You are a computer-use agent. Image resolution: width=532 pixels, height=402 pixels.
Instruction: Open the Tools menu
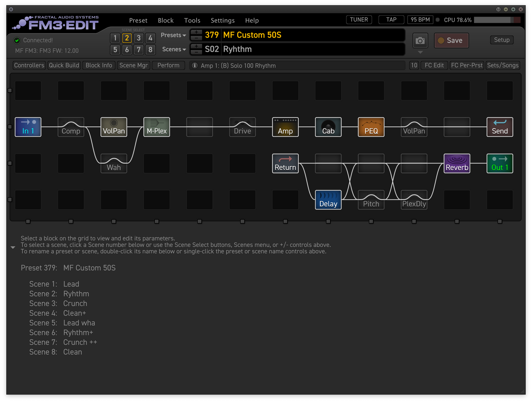pyautogui.click(x=192, y=21)
